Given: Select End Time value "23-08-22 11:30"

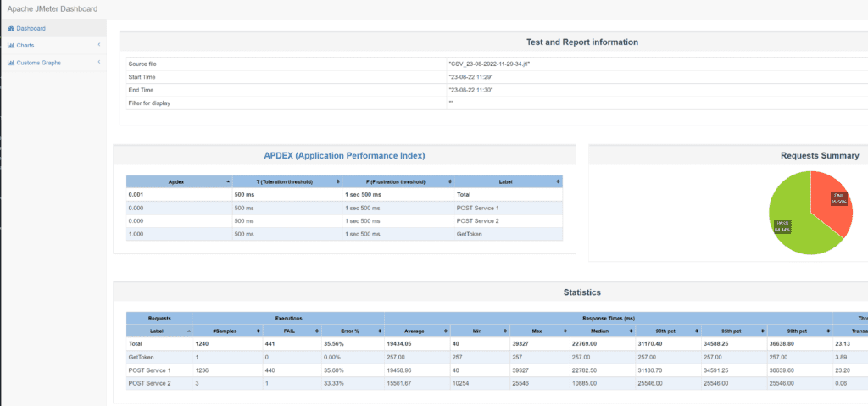Looking at the screenshot, I should tap(470, 90).
